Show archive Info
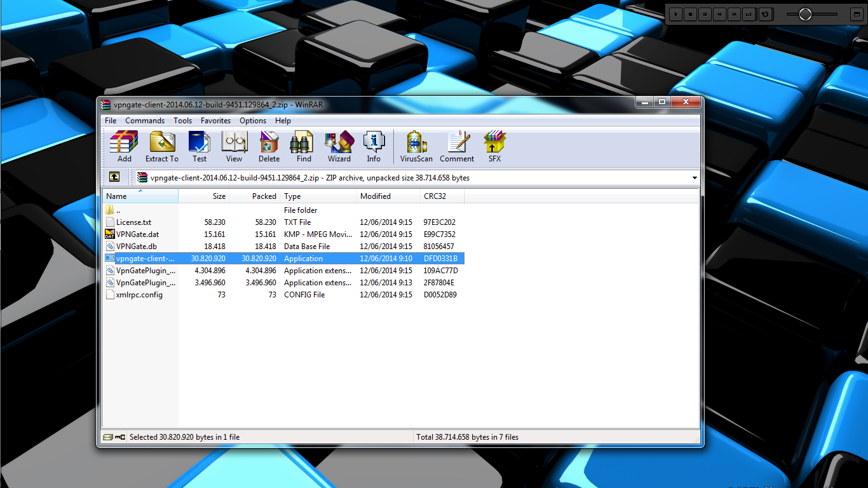This screenshot has width=868, height=488. (374, 147)
